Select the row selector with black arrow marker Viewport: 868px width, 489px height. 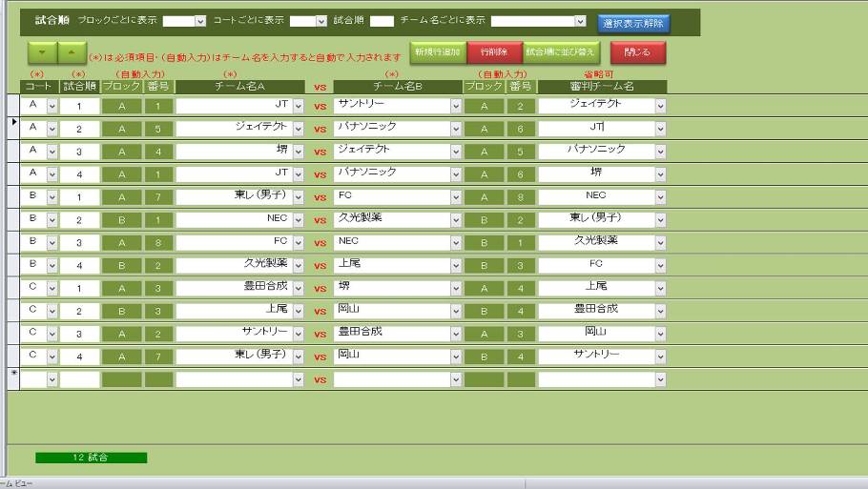pyautogui.click(x=13, y=129)
